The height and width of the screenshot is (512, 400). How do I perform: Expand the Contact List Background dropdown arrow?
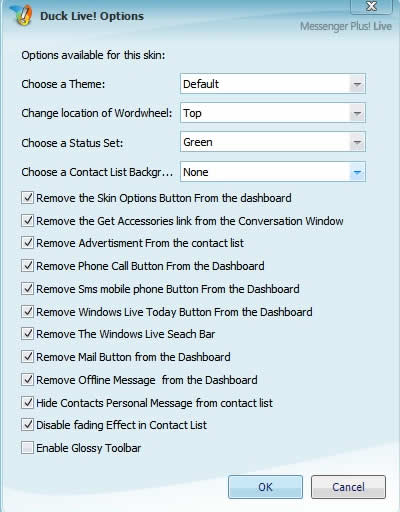tap(357, 172)
